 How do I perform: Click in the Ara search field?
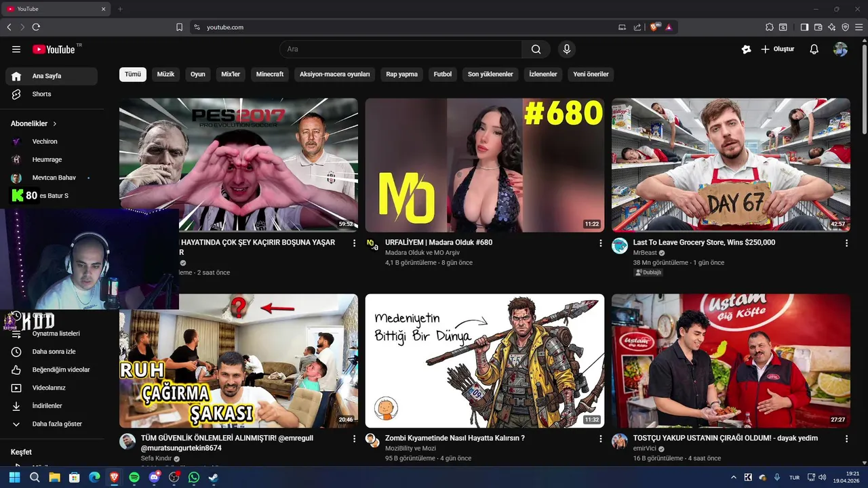point(401,49)
